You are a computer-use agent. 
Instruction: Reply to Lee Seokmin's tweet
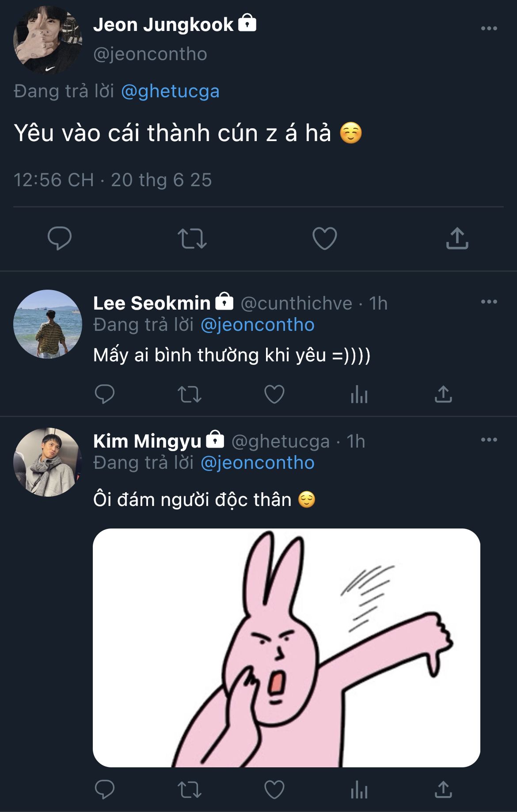click(105, 394)
